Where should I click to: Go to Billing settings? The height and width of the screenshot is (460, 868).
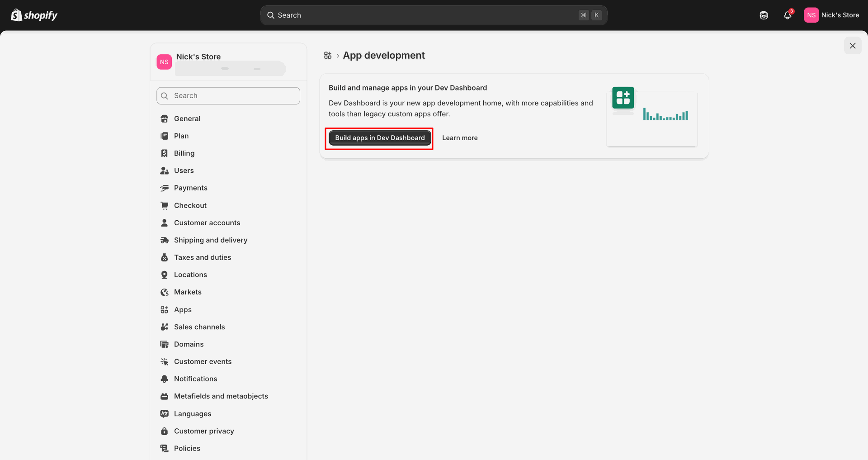(184, 153)
